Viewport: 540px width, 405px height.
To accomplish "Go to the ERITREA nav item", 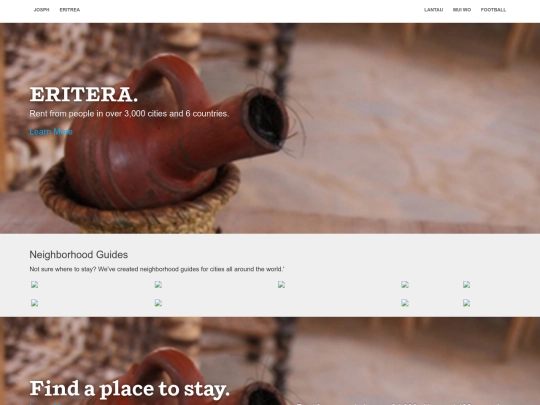I will click(x=70, y=10).
